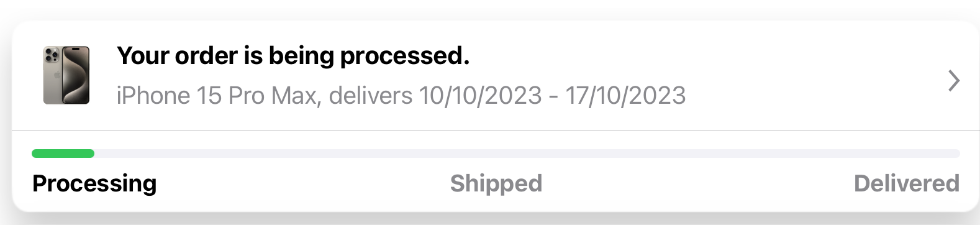Click the progress bar above the Shipped label
Viewport: 980px width, 225px height.
[x=496, y=154]
